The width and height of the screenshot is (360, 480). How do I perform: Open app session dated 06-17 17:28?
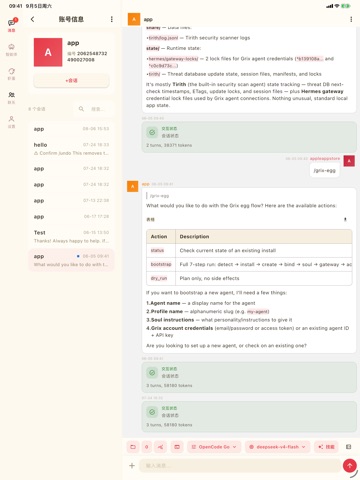click(x=71, y=216)
